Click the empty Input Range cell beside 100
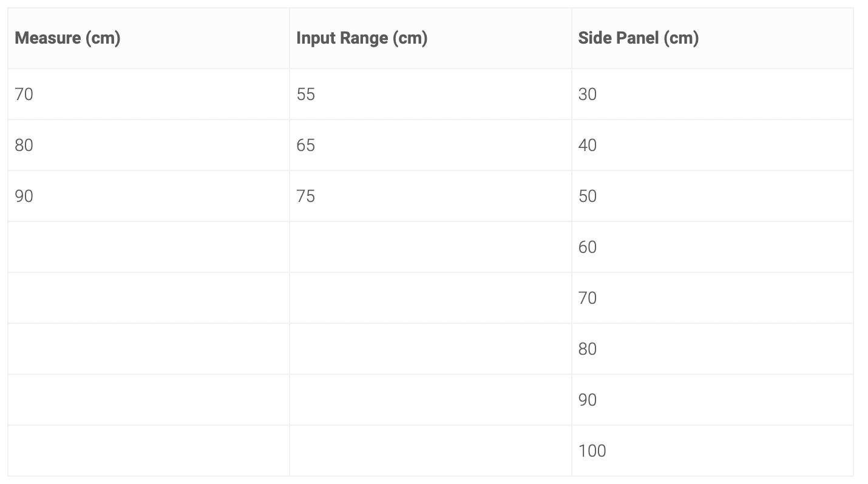The image size is (868, 484). click(430, 451)
